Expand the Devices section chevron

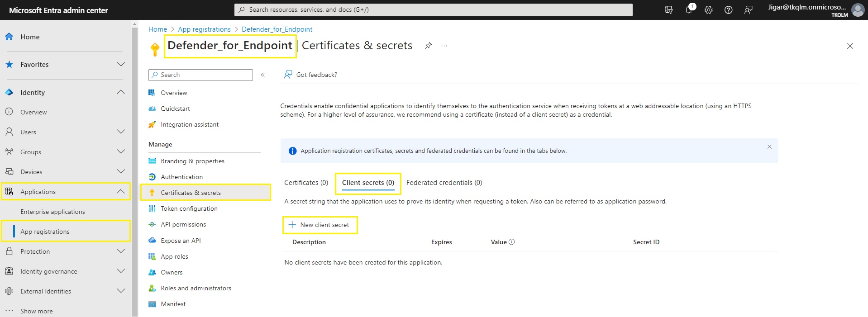click(x=121, y=171)
